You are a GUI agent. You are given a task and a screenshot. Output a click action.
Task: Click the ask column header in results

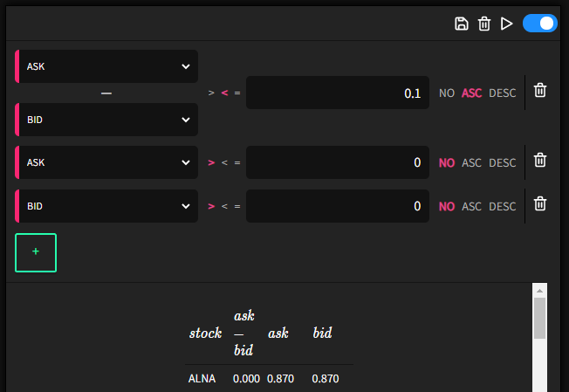point(278,333)
